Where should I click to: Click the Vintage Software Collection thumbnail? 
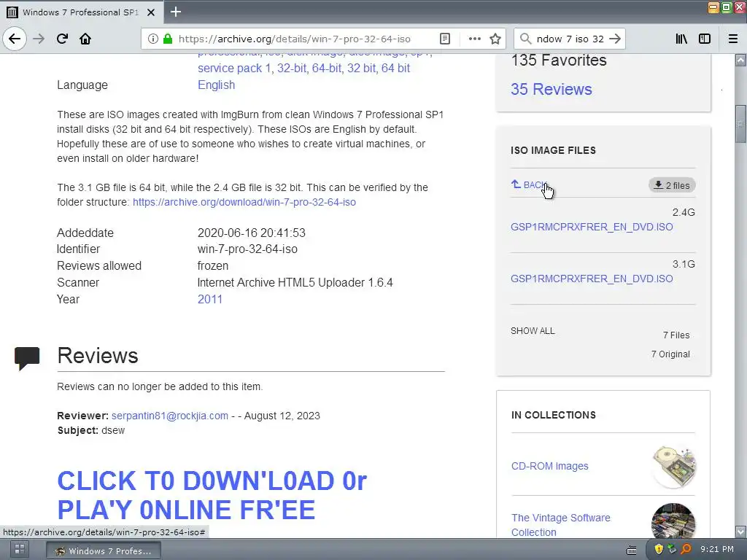pyautogui.click(x=673, y=521)
